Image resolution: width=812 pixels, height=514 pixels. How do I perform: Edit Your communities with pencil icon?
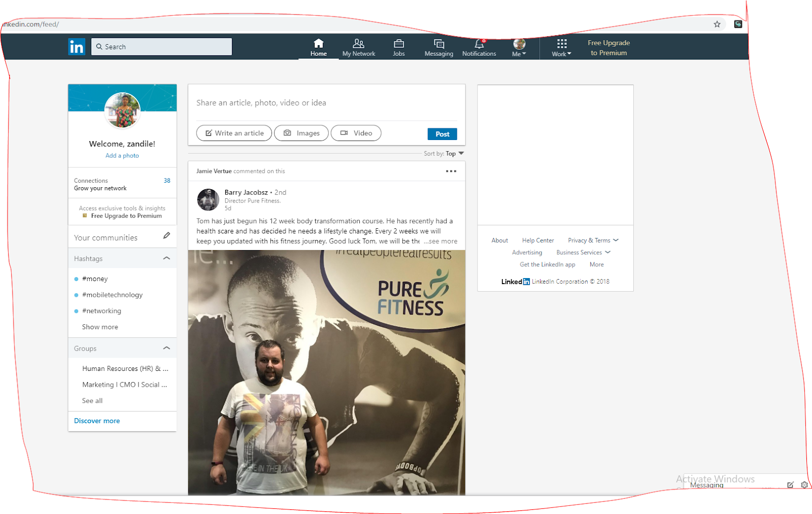(x=166, y=235)
